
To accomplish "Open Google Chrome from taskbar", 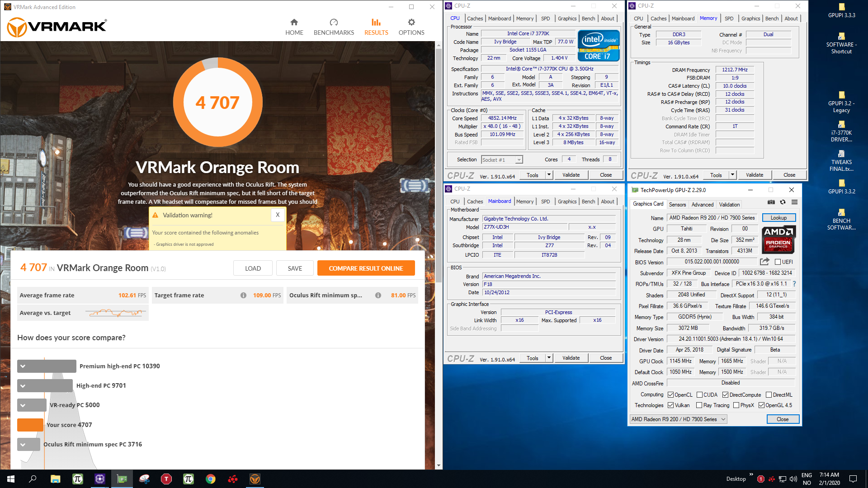I will click(x=211, y=479).
